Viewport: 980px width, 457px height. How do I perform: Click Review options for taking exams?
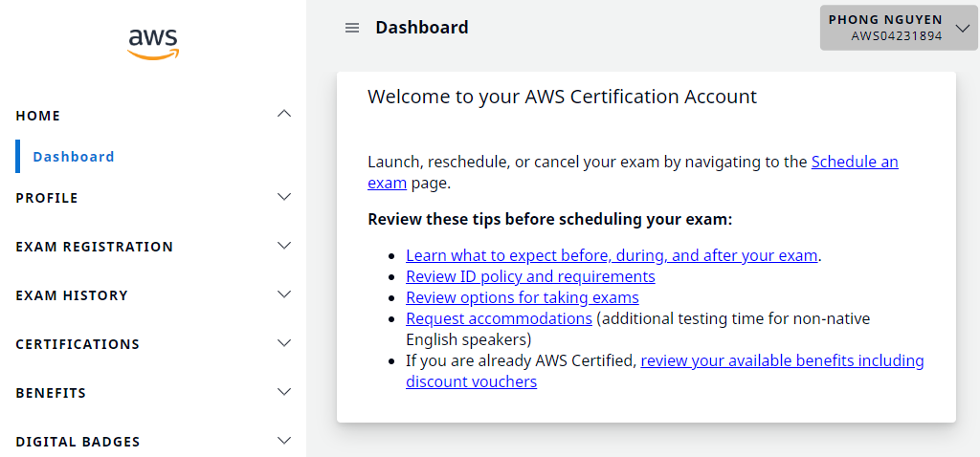click(522, 297)
